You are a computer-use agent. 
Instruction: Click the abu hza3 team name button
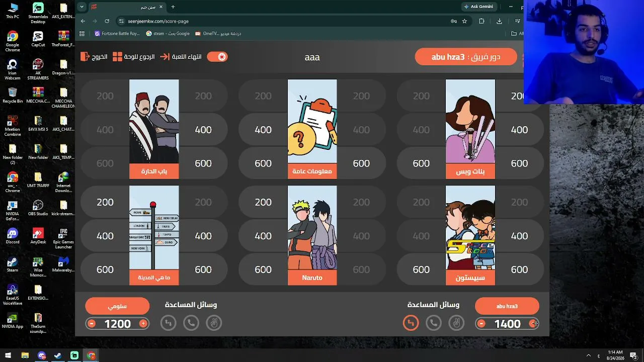[507, 306]
